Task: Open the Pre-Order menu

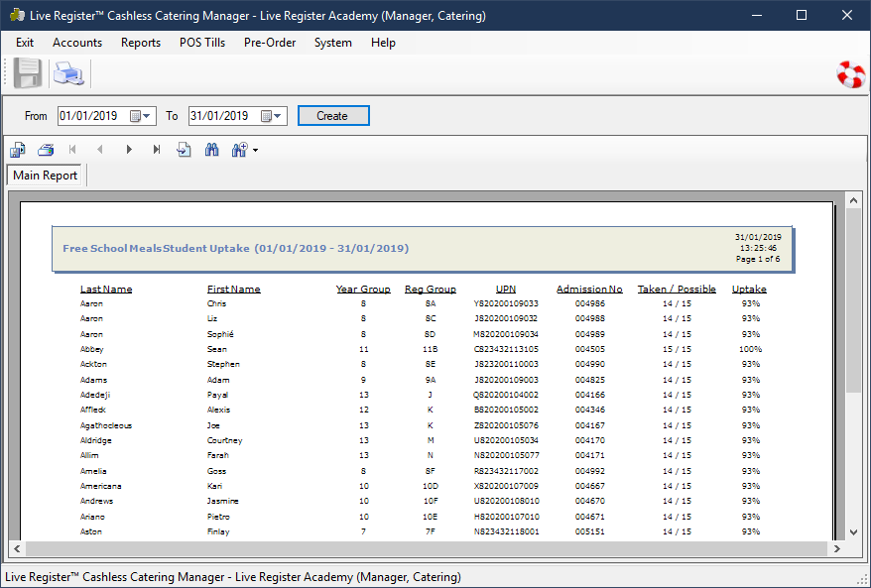Action: [270, 43]
